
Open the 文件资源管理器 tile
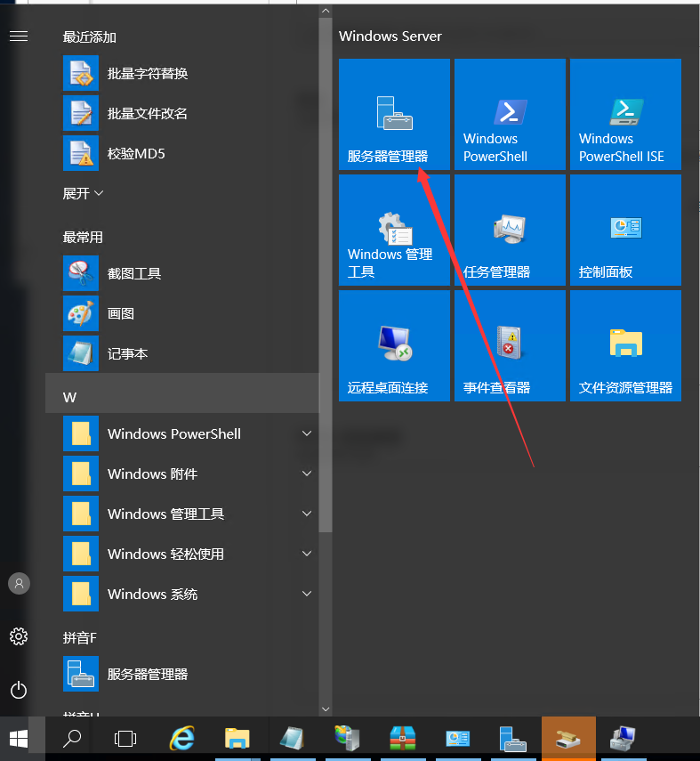625,345
